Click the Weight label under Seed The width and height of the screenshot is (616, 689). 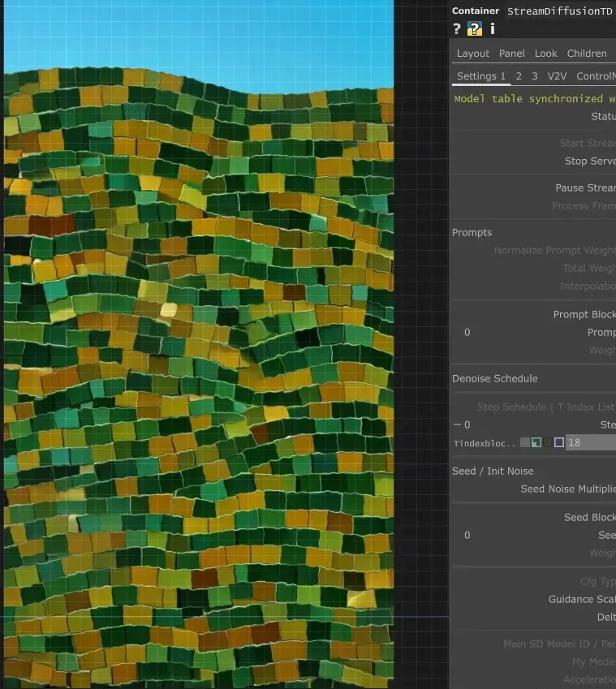coord(602,553)
